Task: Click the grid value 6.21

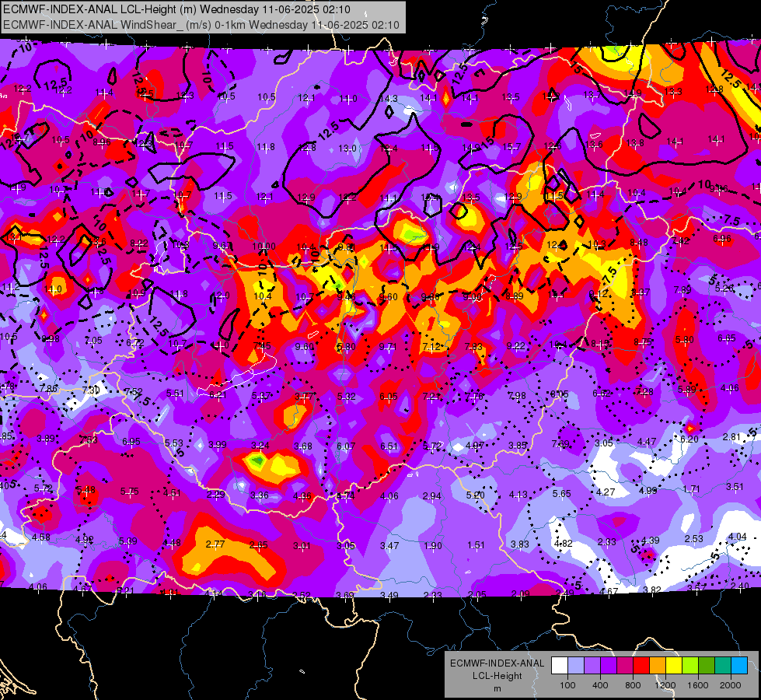Action: click(x=218, y=395)
